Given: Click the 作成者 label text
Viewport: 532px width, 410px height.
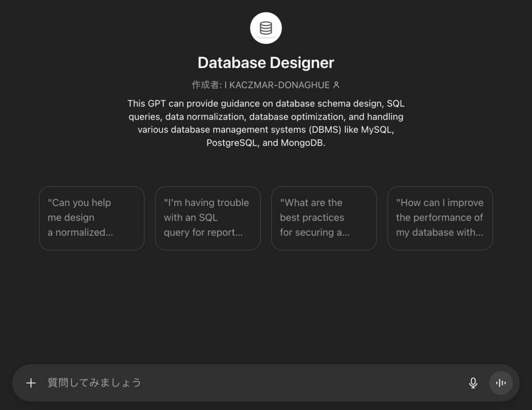Looking at the screenshot, I should pos(206,85).
